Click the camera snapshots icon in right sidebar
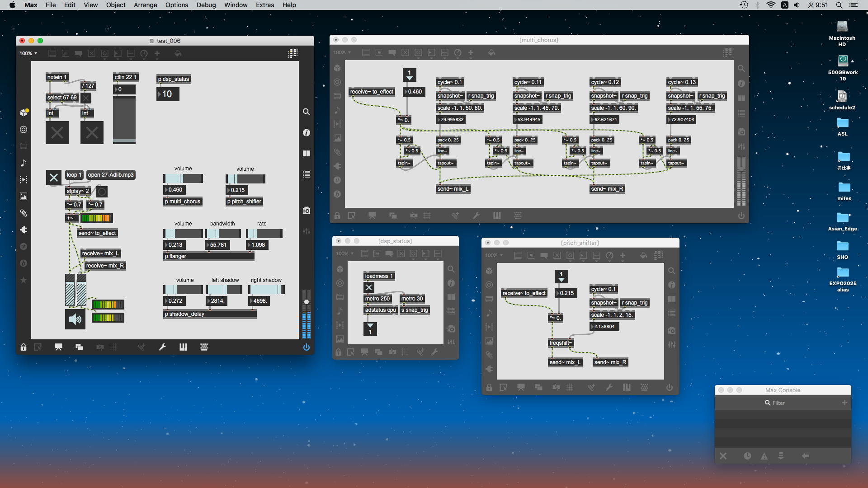This screenshot has width=868, height=488. pyautogui.click(x=306, y=211)
